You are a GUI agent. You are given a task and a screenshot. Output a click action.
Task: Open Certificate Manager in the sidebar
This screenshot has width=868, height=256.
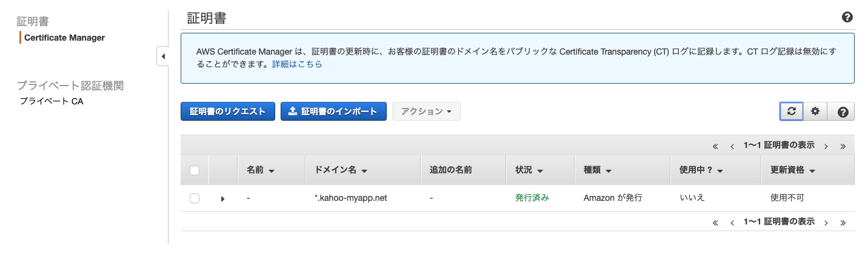coord(64,38)
